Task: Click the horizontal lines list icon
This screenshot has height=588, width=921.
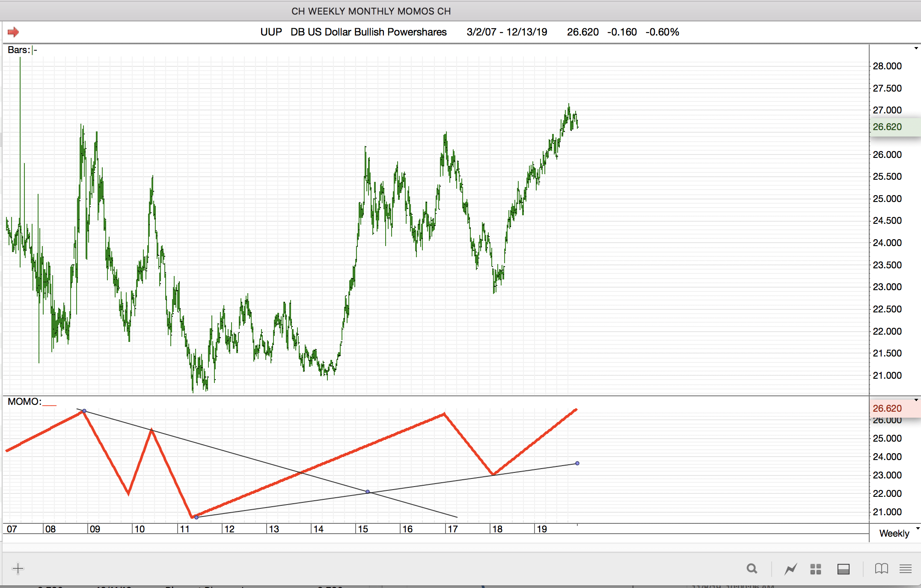Action: click(906, 569)
